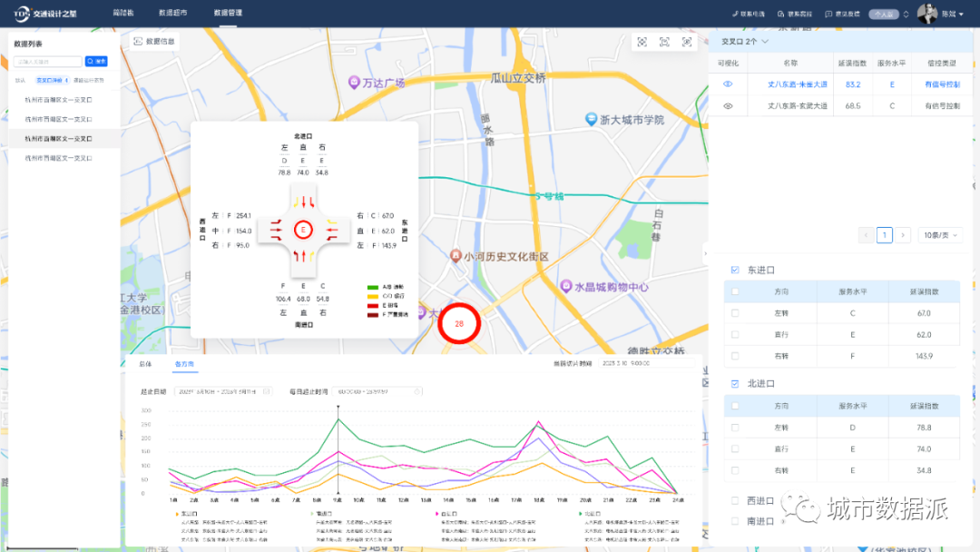Toggle visibility eye for 丈八东路-玄武大道
This screenshot has width=980, height=552.
[x=728, y=105]
